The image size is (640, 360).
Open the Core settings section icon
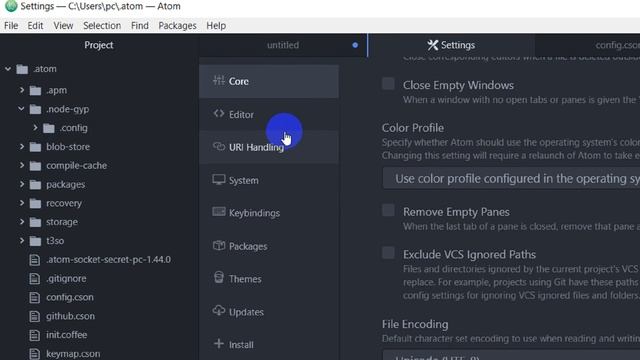tap(219, 80)
